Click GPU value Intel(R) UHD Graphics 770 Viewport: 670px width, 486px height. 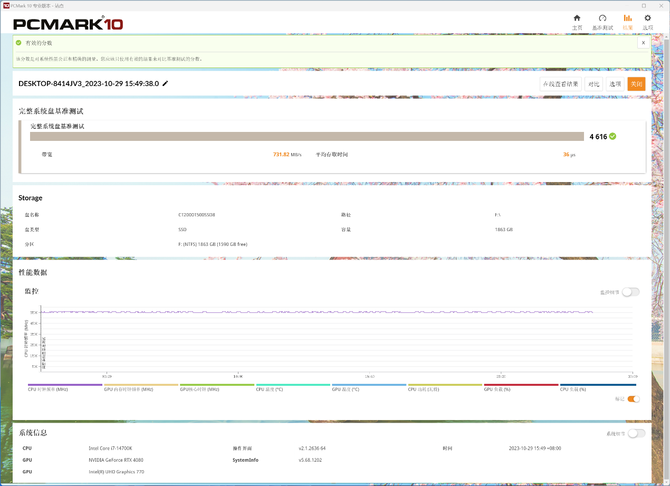pyautogui.click(x=116, y=472)
